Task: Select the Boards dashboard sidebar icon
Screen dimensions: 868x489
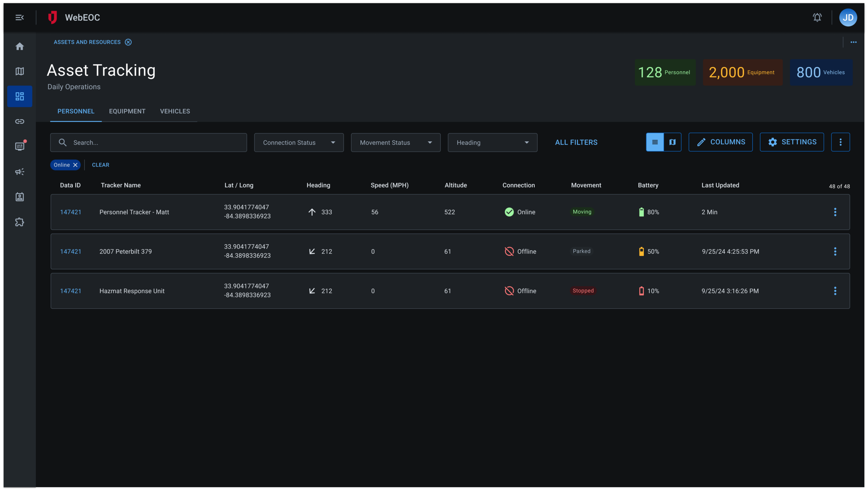Action: point(20,96)
